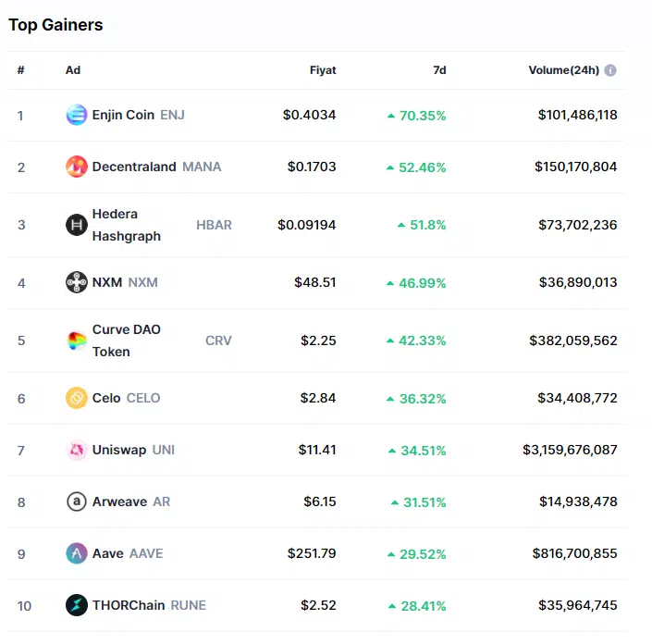Sort by the Volume(24h) column header
This screenshot has height=644, width=652.
pos(563,70)
